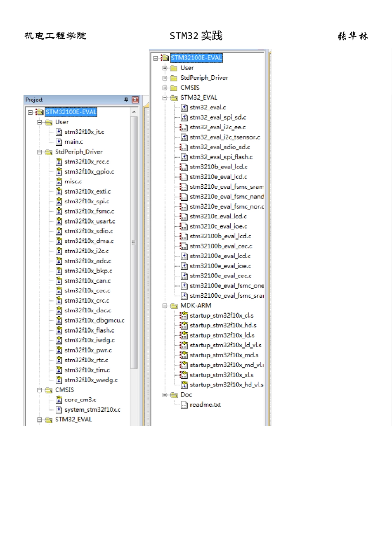Click the file icon beside stm32f10x_flash.c
392x555 pixels.
[59, 330]
